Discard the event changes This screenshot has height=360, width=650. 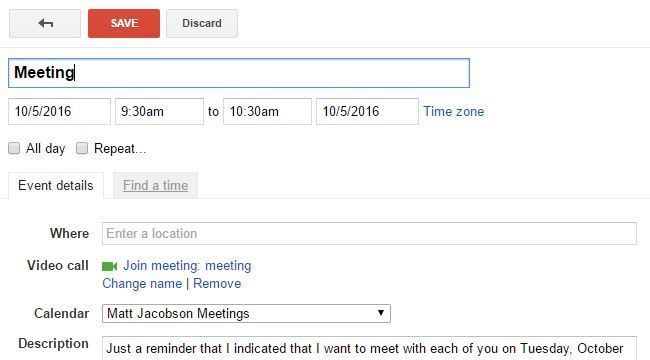(202, 24)
